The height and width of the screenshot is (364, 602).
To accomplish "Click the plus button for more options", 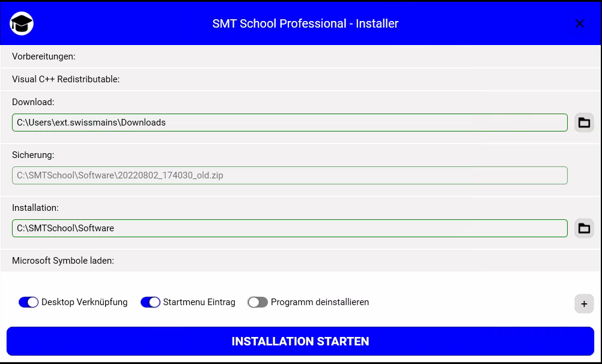I will tap(584, 303).
